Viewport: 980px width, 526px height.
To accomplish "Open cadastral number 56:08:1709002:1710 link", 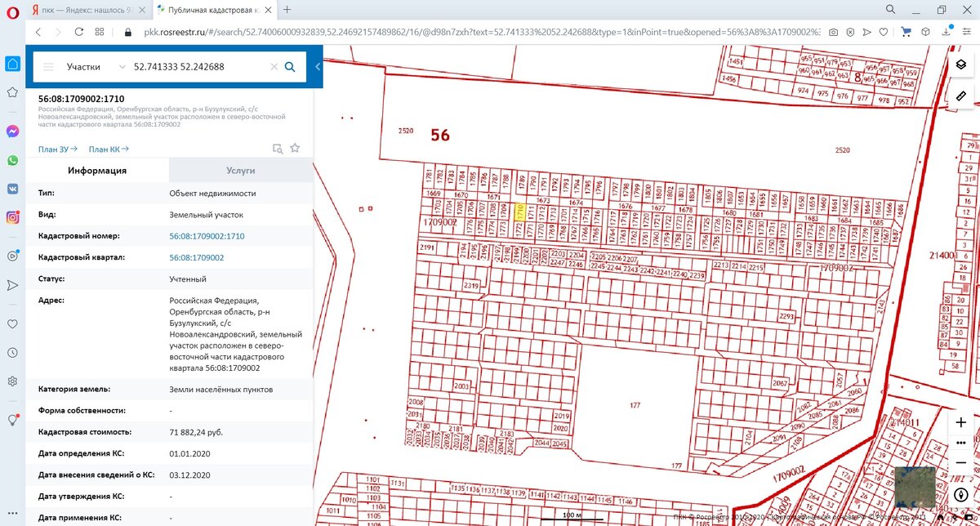I will 207,236.
